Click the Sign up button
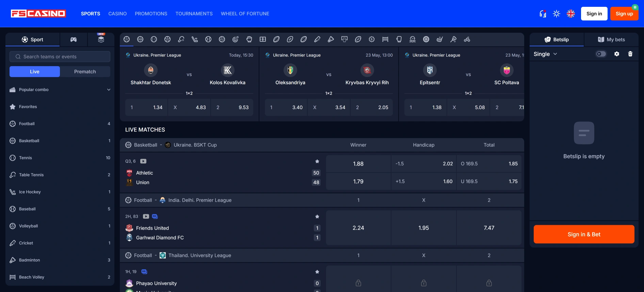The height and width of the screenshot is (292, 644). click(x=624, y=14)
